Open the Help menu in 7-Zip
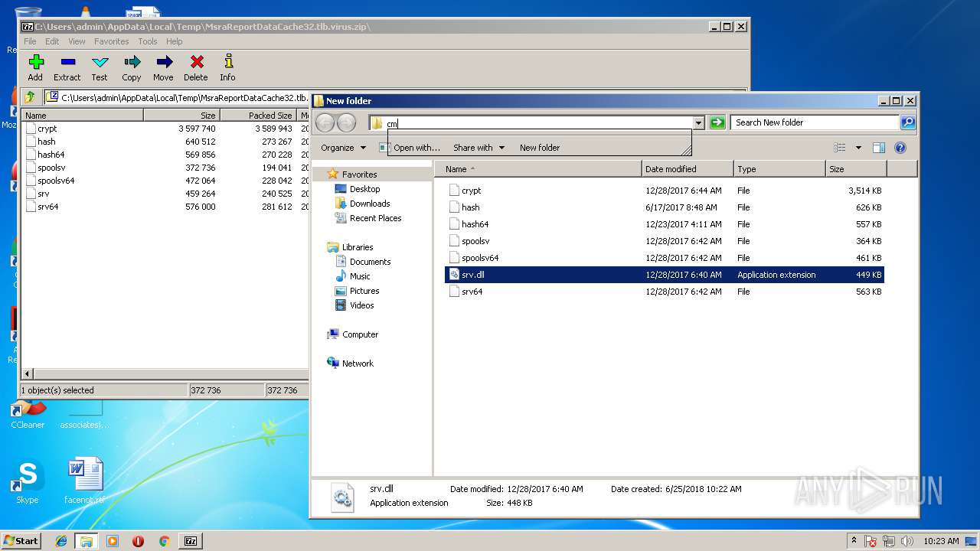The height and width of the screenshot is (551, 980). pos(175,41)
